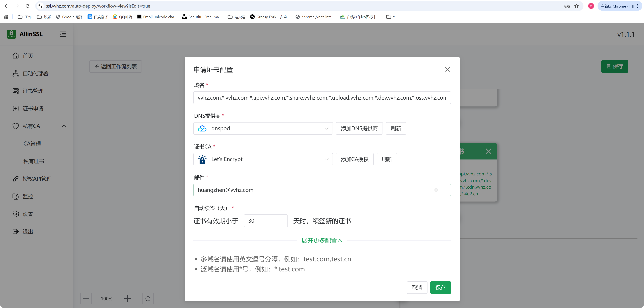Image resolution: width=644 pixels, height=308 pixels.
Task: Collapse the 私有CA sidebar submenu
Action: (64, 126)
